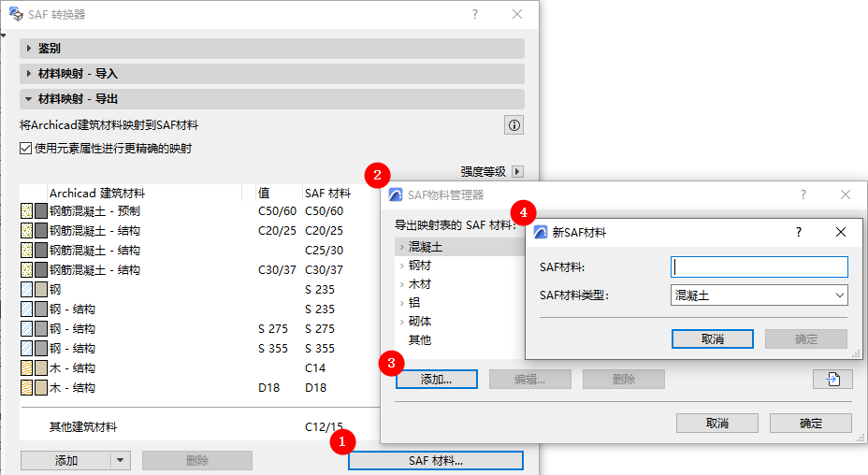Click hatch pattern icon of 钢筋混凝土 - 预制
868x475 pixels.
pyautogui.click(x=26, y=211)
